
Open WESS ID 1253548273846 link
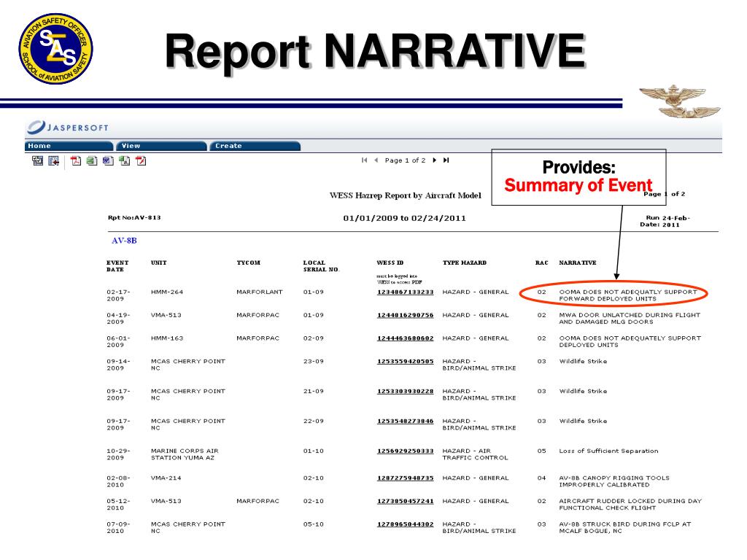(x=406, y=421)
